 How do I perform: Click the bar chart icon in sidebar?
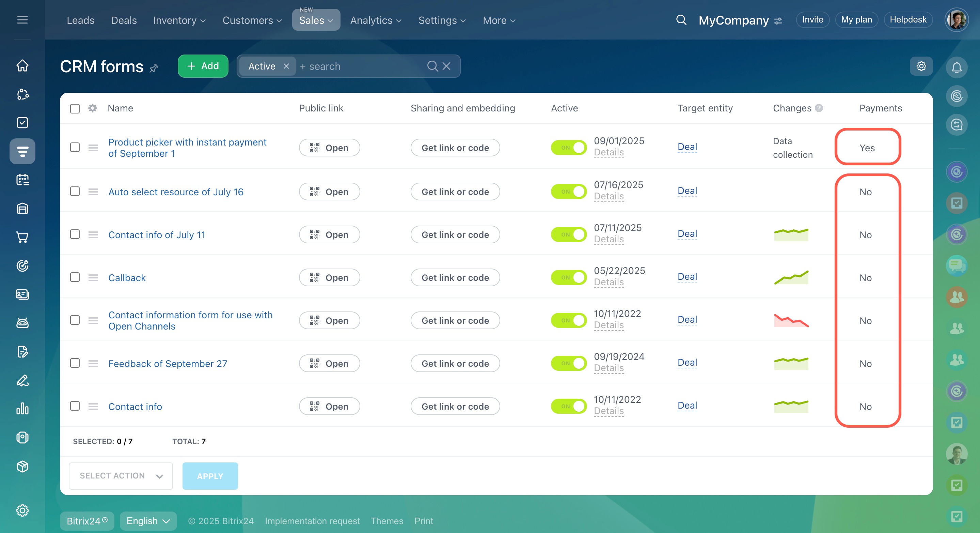tap(22, 409)
